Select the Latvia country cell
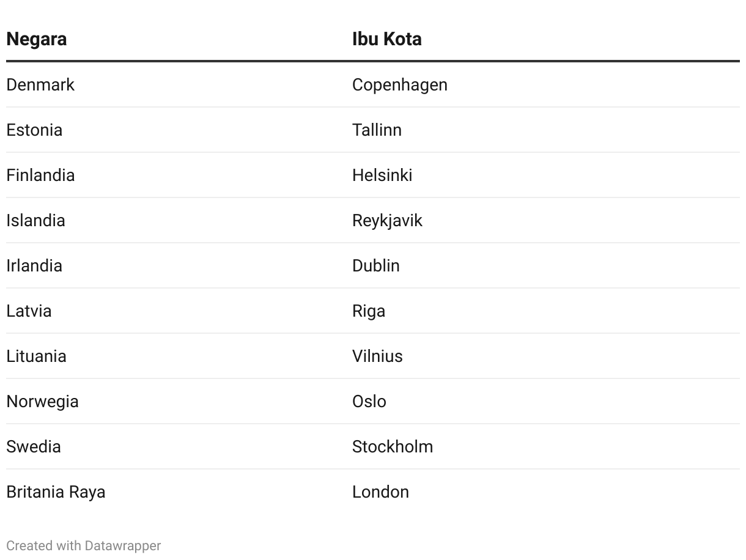This screenshot has height=560, width=746. tap(29, 311)
